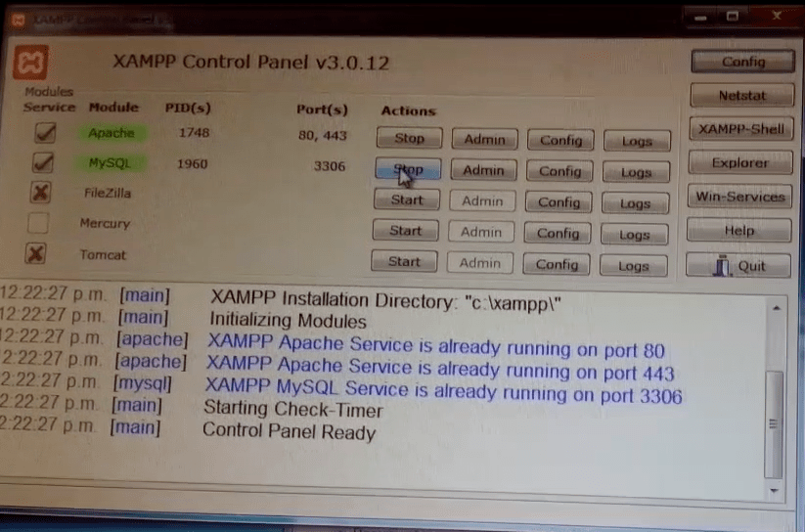Click the MySQL module label
805x532 pixels.
pyautogui.click(x=110, y=163)
